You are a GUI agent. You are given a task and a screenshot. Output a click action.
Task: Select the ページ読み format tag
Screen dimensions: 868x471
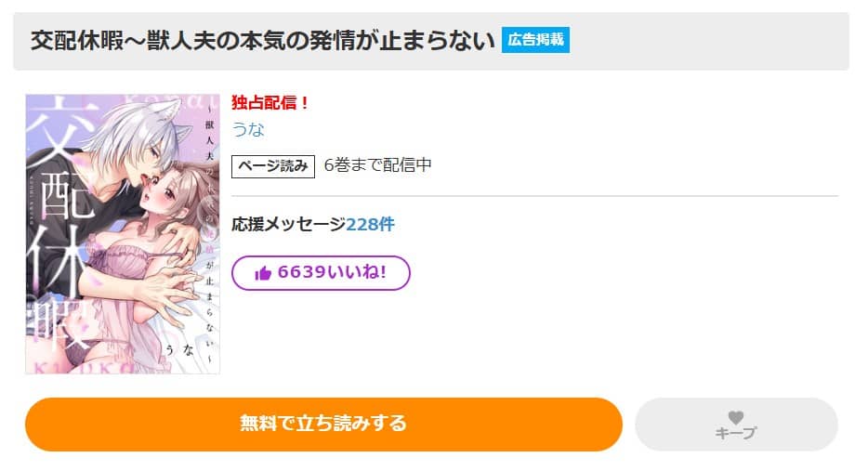click(273, 165)
